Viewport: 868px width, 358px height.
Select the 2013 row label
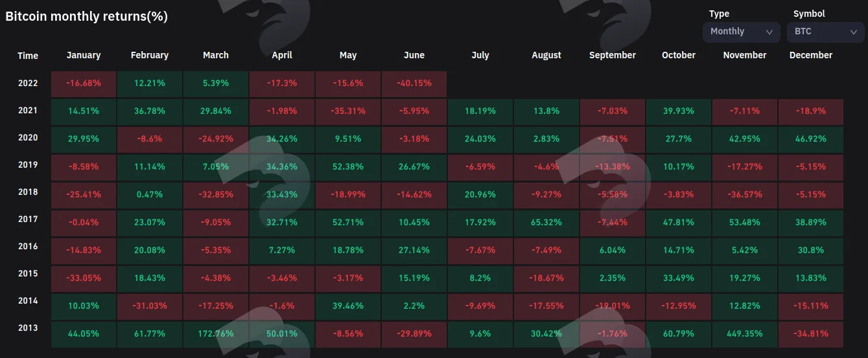(x=28, y=328)
